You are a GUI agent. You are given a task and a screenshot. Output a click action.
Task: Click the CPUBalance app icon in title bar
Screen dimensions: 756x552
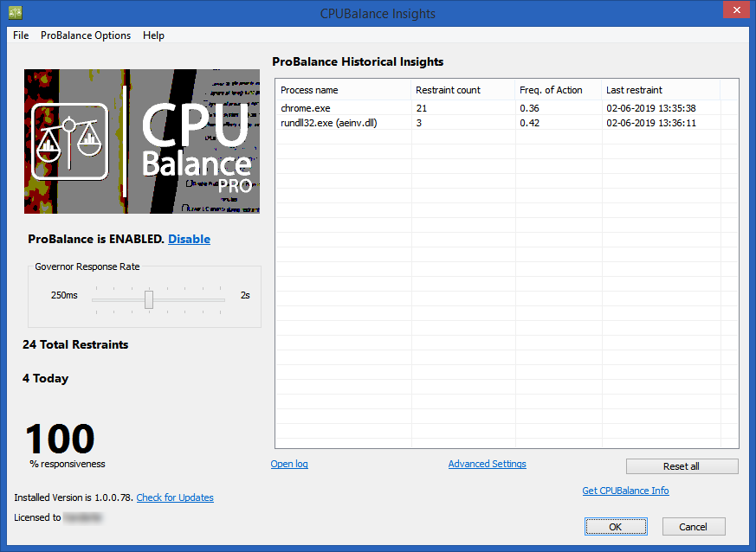16,12
